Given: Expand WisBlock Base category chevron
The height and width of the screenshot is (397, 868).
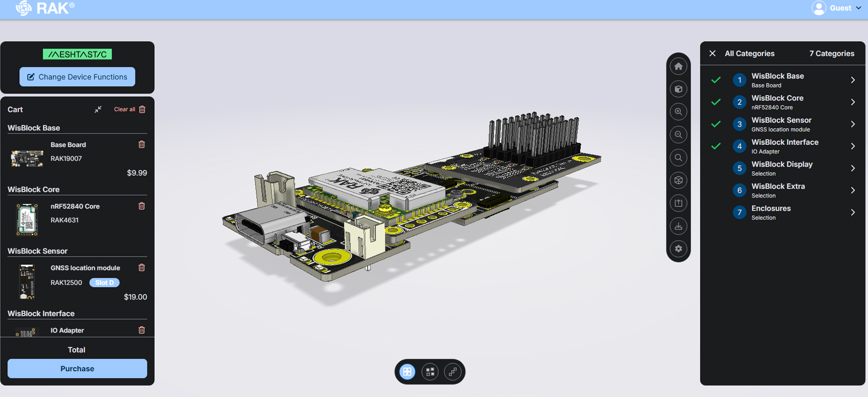Looking at the screenshot, I should pyautogui.click(x=853, y=80).
